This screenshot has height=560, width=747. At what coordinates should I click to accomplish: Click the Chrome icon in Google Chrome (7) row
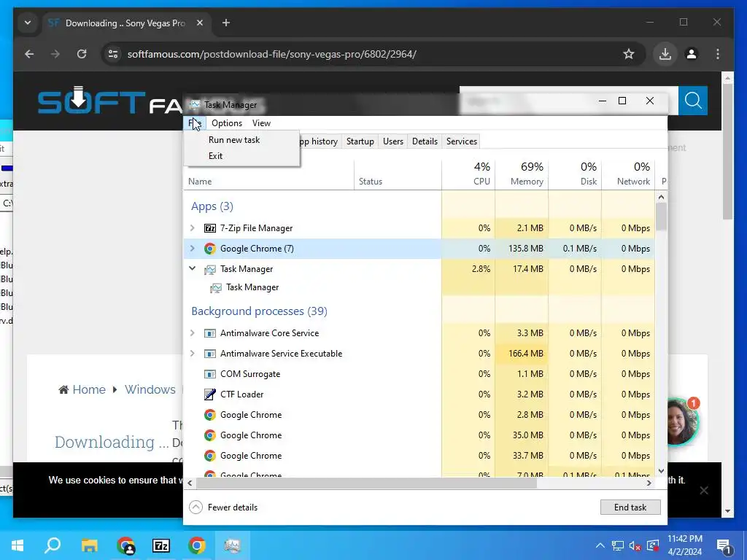209,249
